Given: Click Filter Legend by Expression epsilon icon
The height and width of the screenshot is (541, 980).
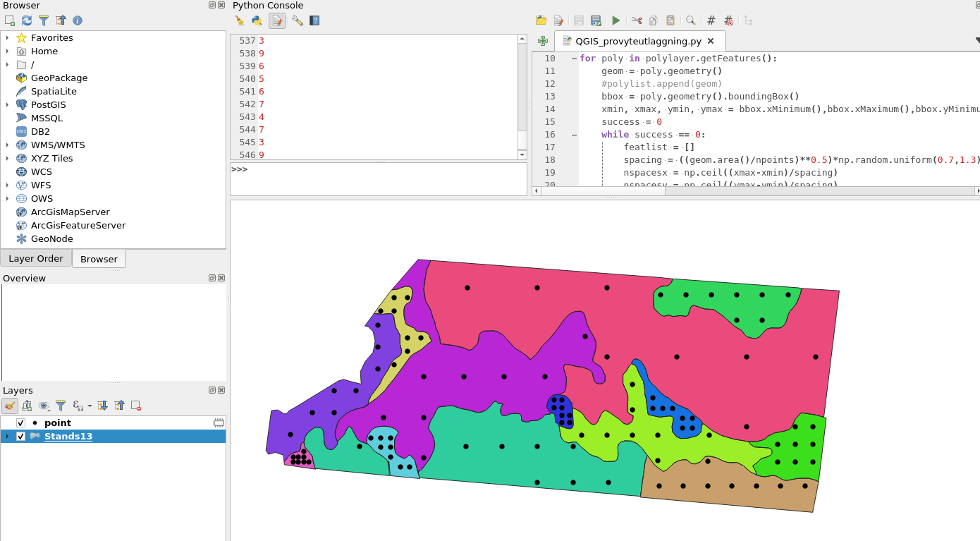Looking at the screenshot, I should coord(78,406).
